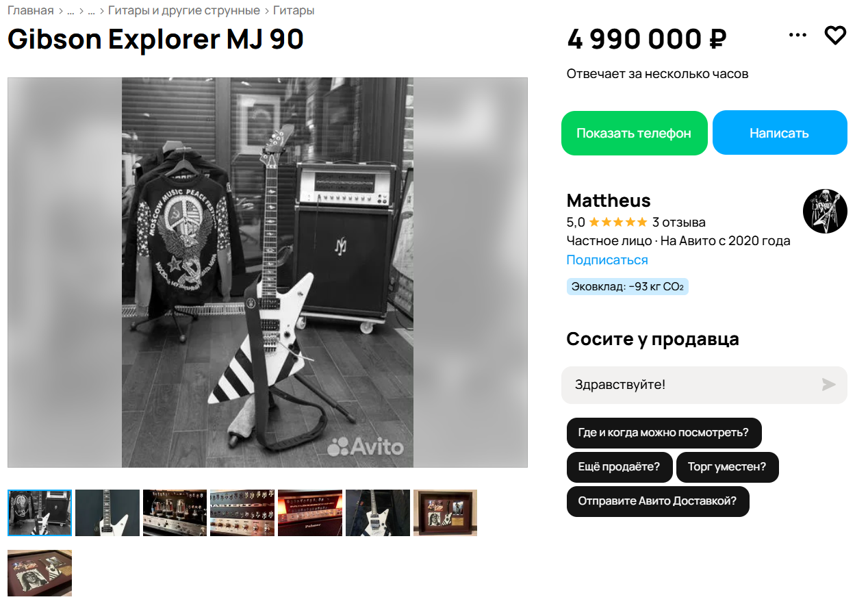
Task: Open seller Mattheus avatar picture
Action: pos(825,211)
